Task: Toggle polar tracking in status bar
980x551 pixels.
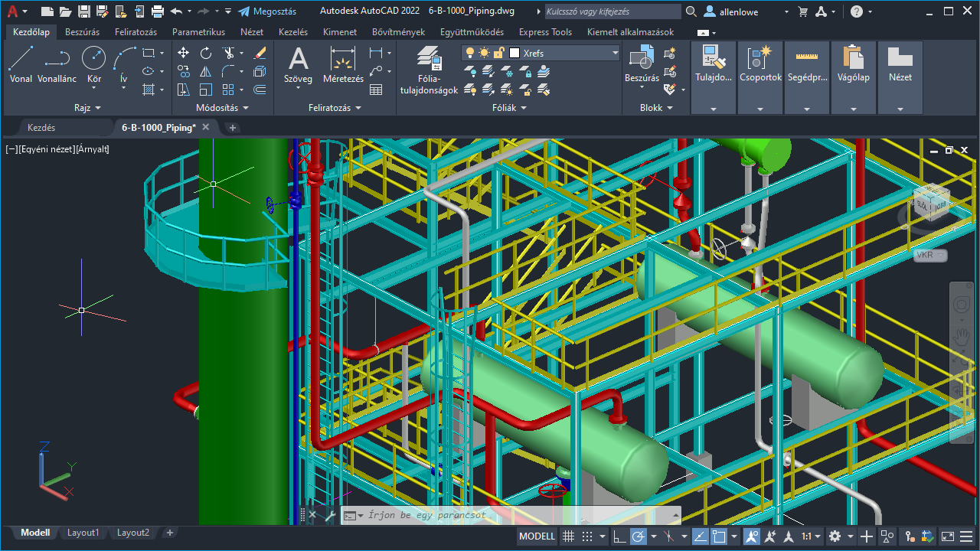Action: pos(639,536)
